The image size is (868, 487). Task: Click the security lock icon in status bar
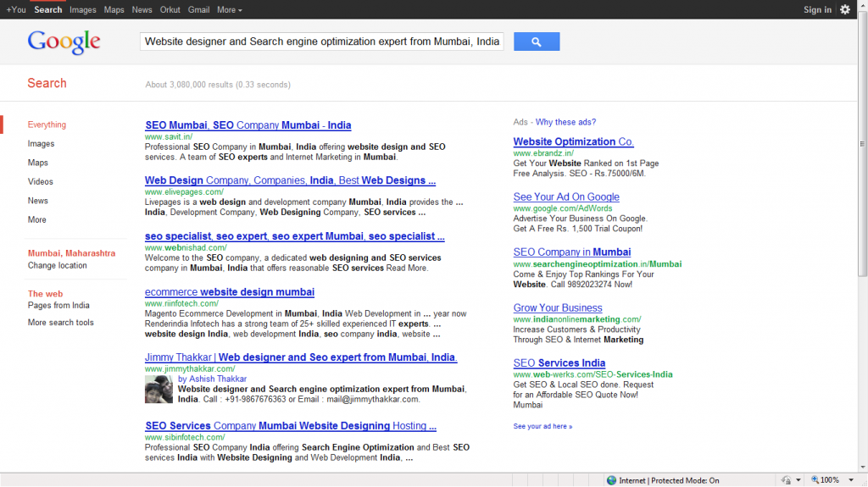(x=786, y=480)
